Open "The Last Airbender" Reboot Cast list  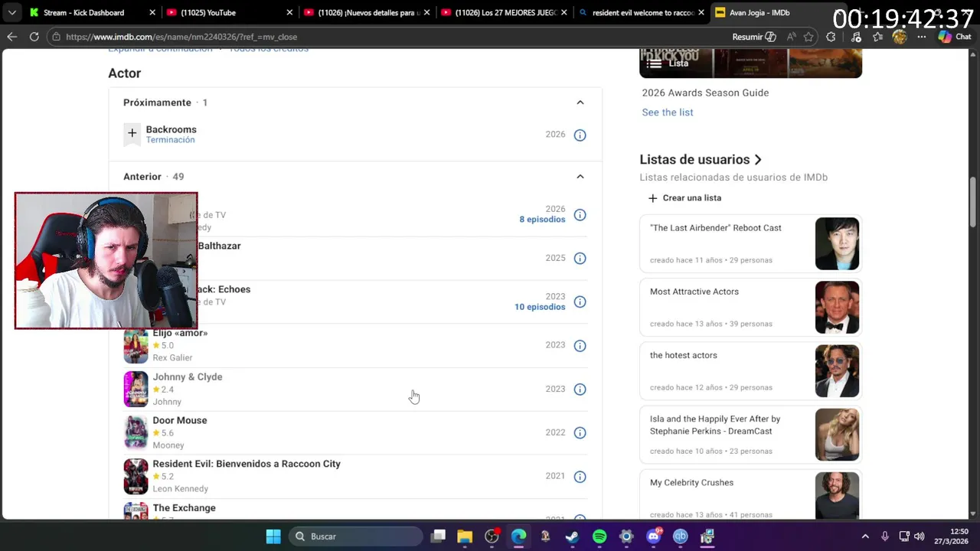click(x=750, y=243)
